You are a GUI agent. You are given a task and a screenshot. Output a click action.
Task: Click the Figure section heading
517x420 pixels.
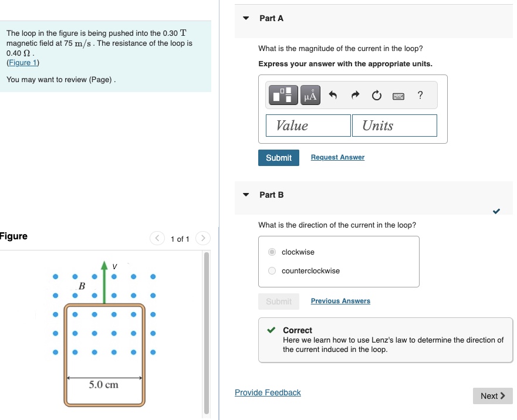tap(13, 236)
